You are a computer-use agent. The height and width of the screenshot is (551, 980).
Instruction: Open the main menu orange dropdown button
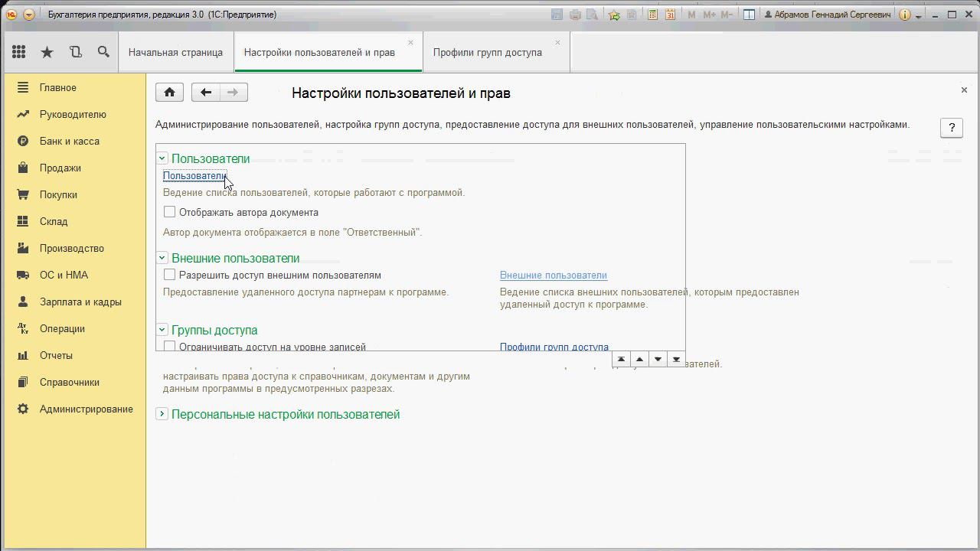[x=29, y=15]
